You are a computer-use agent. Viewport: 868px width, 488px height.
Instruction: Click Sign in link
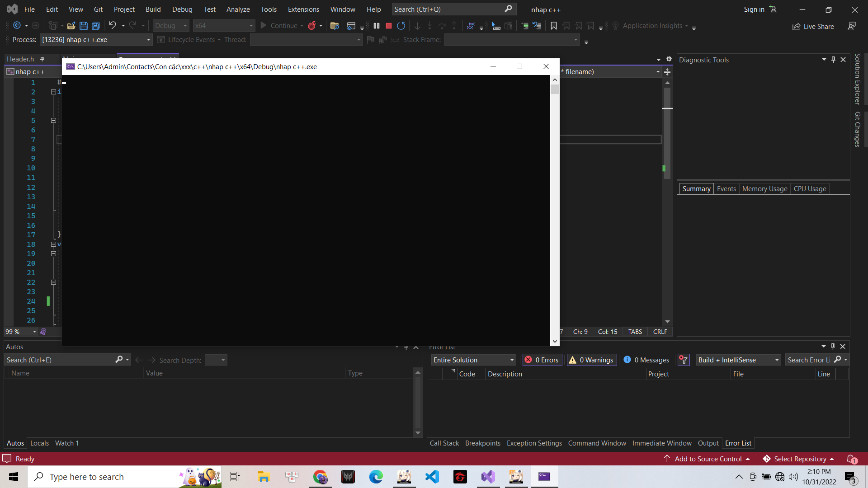click(x=754, y=9)
